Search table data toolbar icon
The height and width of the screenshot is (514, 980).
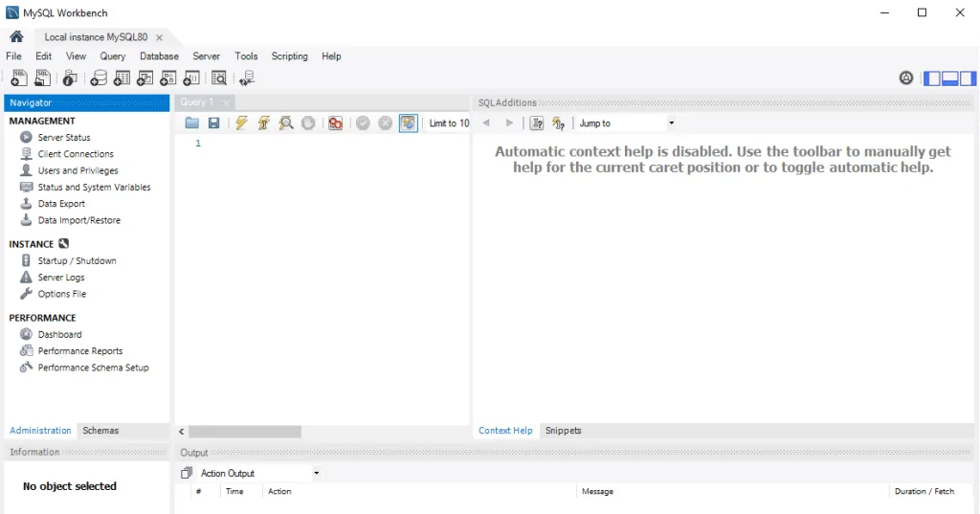coord(219,78)
